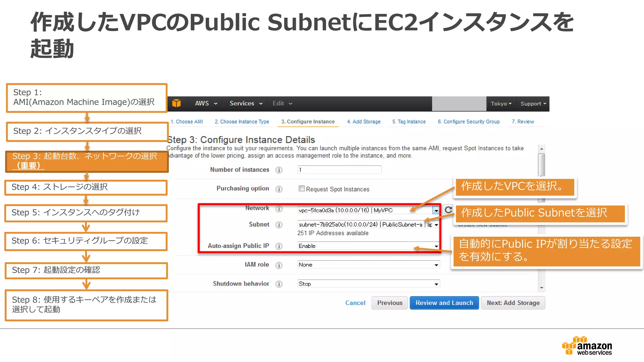Viewport: 644px width, 362px height.
Task: Refresh the Network VPC list
Action: [448, 210]
